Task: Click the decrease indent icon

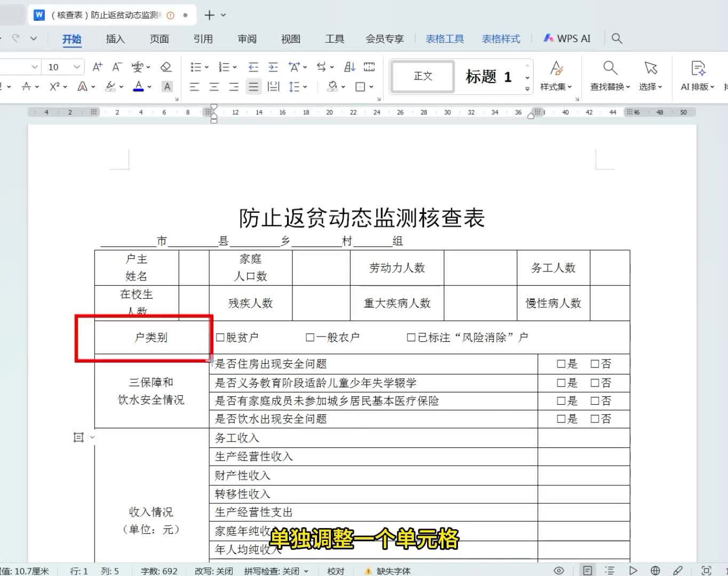Action: tap(254, 67)
